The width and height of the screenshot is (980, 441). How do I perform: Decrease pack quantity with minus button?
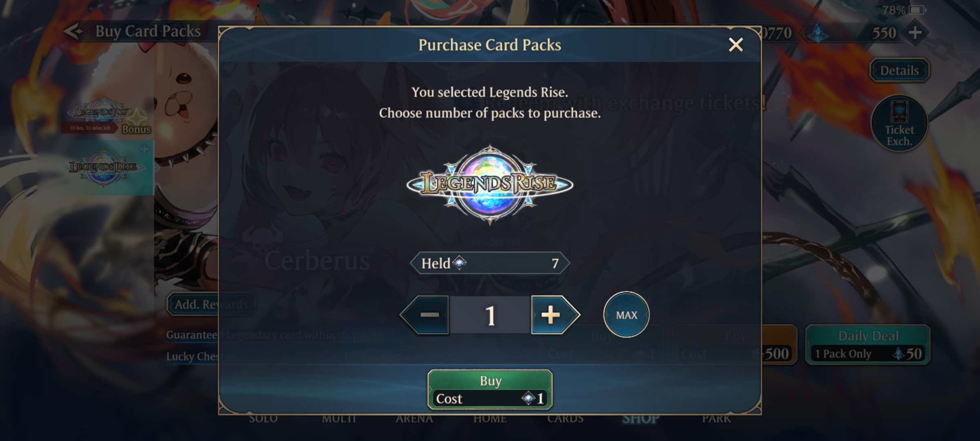[x=425, y=315]
